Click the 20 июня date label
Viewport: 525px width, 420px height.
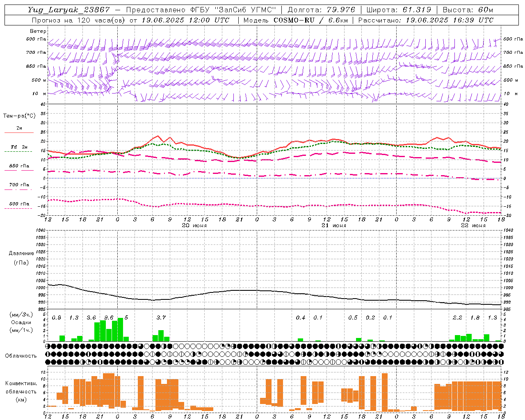tap(194, 226)
